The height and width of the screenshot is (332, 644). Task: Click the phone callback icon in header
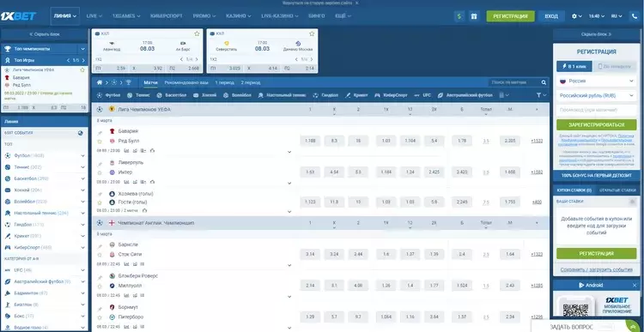[635, 16]
